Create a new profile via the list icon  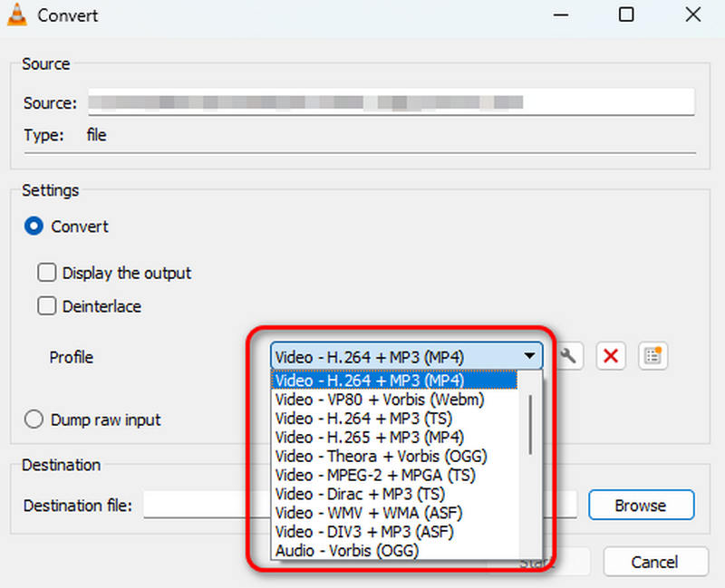(x=653, y=356)
